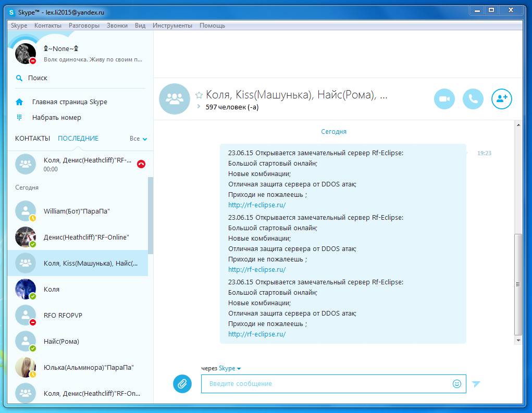Screen dimensions: 532x413
Task: Click the Skype logo in title bar
Action: coord(11,12)
